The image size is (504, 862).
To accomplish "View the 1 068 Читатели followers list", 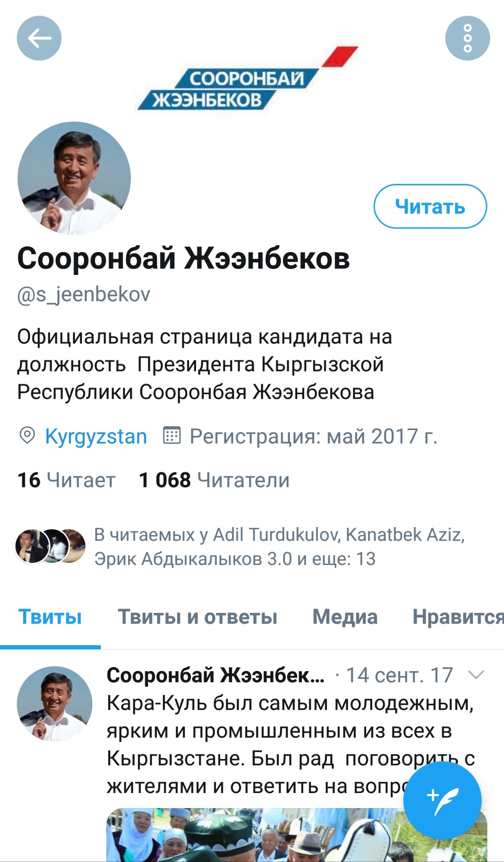I will coord(214,480).
